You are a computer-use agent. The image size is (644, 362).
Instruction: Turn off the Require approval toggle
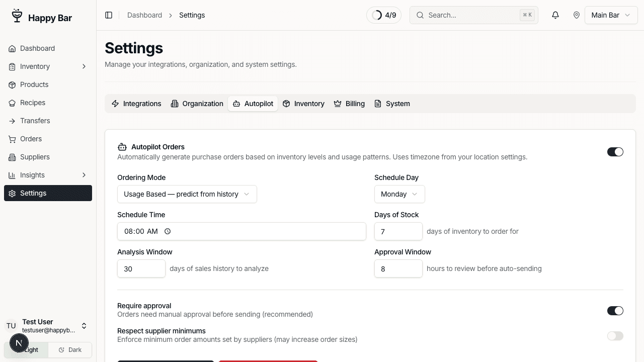(615, 310)
